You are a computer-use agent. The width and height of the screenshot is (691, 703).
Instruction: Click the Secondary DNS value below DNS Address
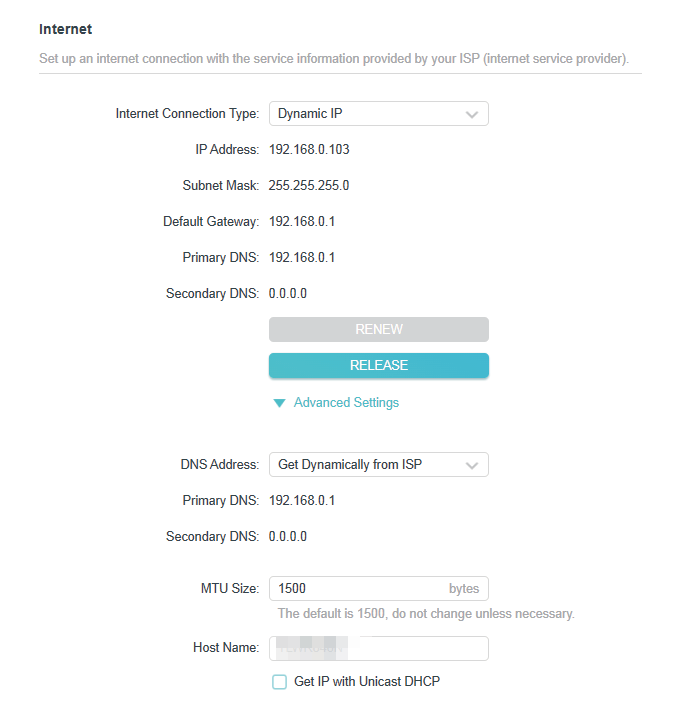tap(288, 537)
